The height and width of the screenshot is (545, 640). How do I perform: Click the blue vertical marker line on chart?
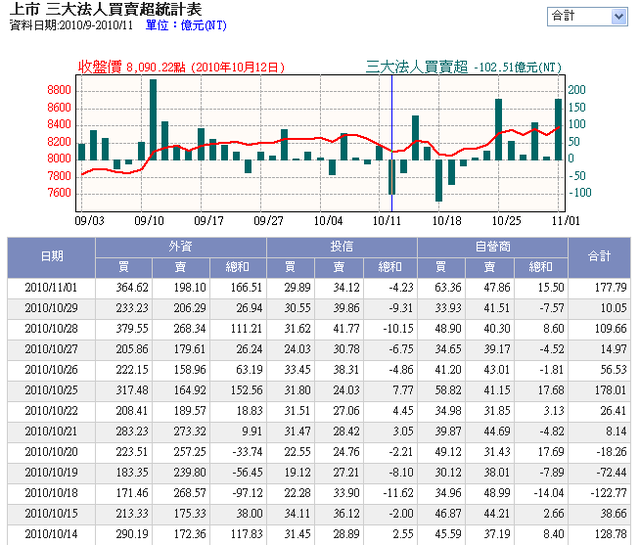tap(391, 143)
